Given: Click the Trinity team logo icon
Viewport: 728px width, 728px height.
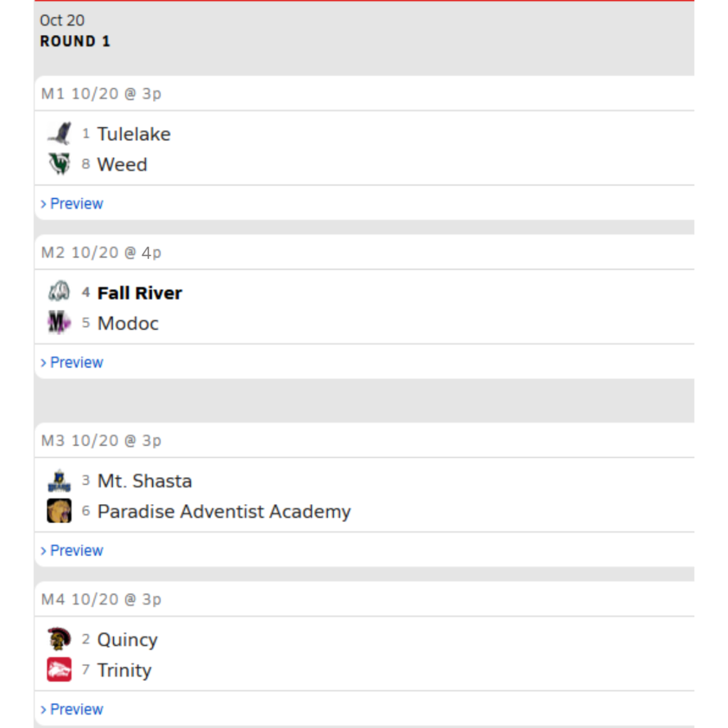Looking at the screenshot, I should (59, 670).
